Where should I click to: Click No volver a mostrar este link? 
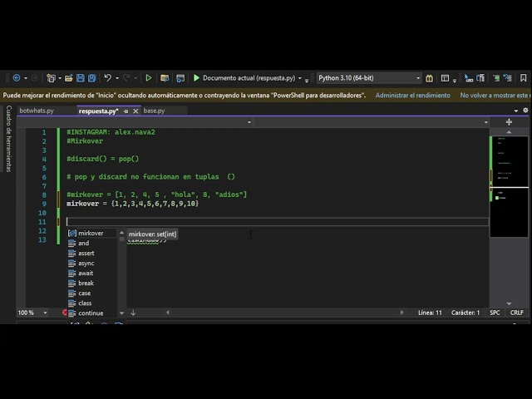click(495, 96)
